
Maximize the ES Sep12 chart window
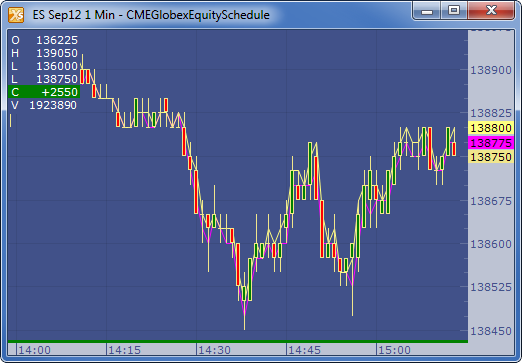(x=454, y=11)
